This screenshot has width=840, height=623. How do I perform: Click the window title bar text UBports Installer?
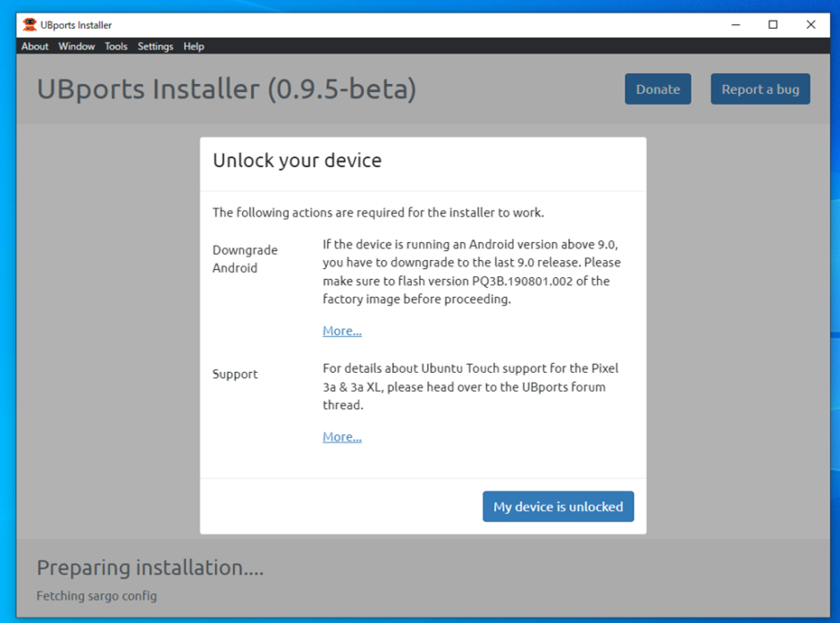(x=76, y=25)
